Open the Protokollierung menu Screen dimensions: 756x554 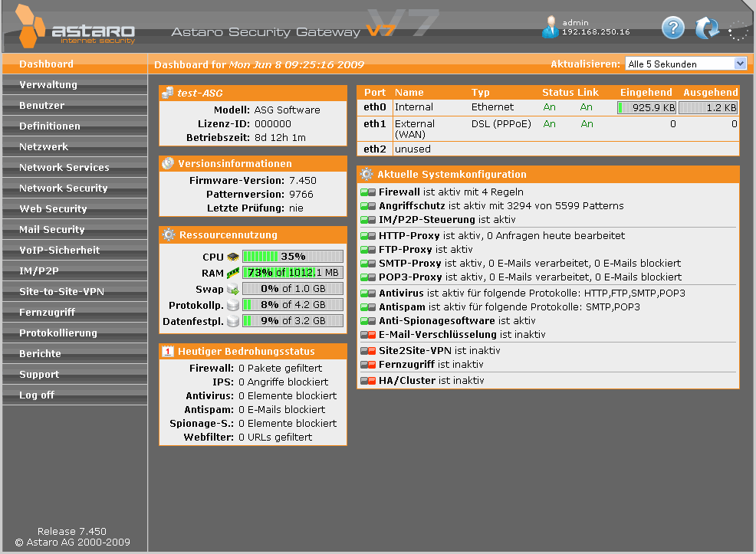tap(74, 333)
